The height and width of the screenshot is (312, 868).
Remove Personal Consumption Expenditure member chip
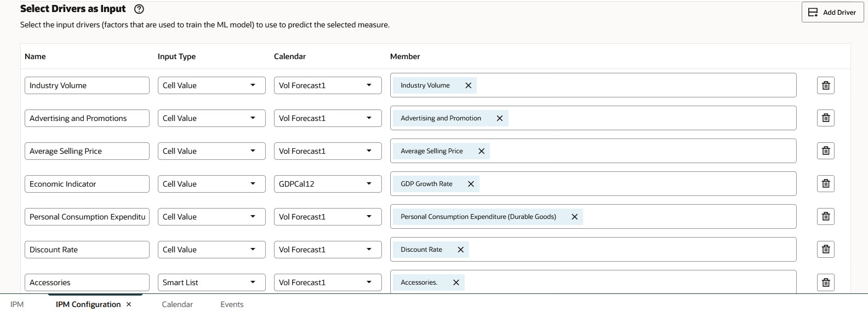[574, 217]
